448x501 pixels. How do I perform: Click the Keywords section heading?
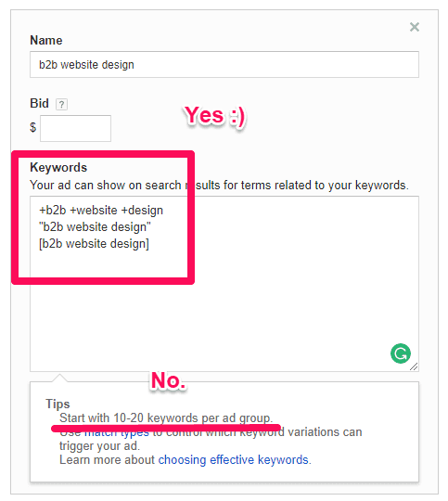58,167
